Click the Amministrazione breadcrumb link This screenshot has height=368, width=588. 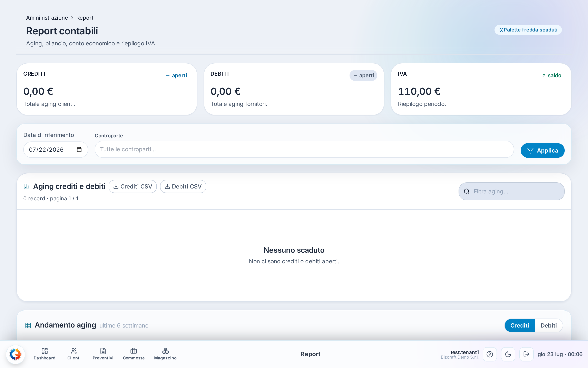tap(47, 18)
